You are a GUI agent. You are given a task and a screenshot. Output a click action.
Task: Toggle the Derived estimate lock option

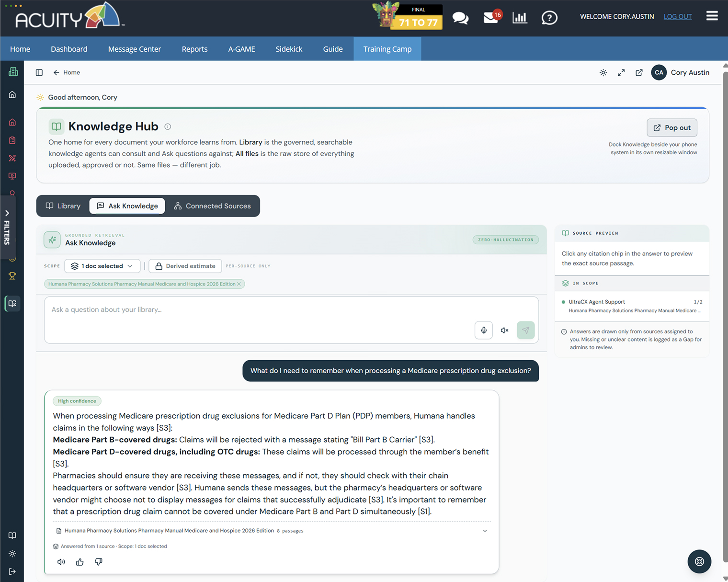pos(185,266)
